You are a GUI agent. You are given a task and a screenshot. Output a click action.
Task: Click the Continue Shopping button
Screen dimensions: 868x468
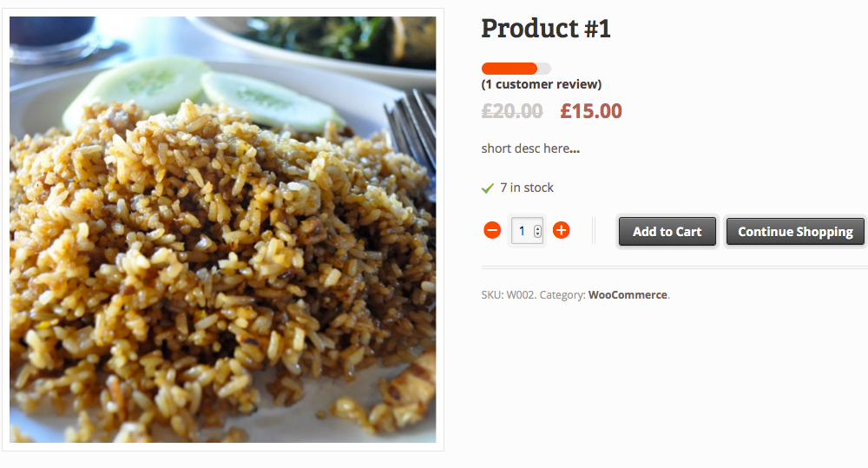coord(795,232)
